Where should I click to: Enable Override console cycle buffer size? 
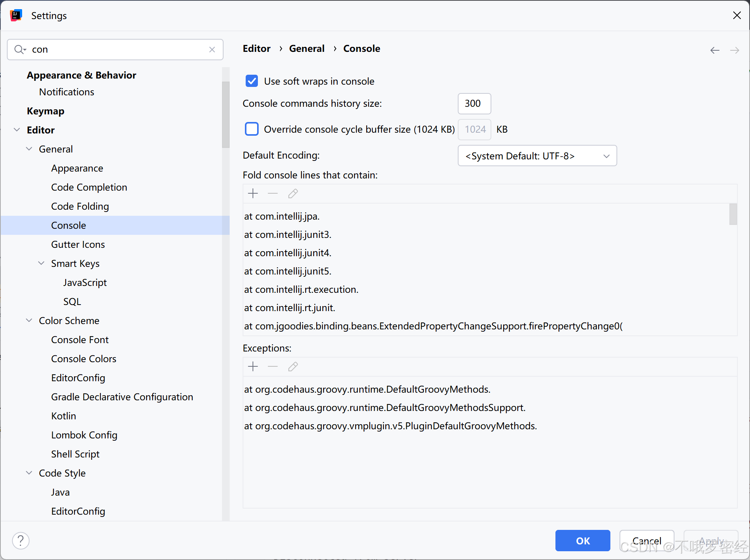click(252, 129)
